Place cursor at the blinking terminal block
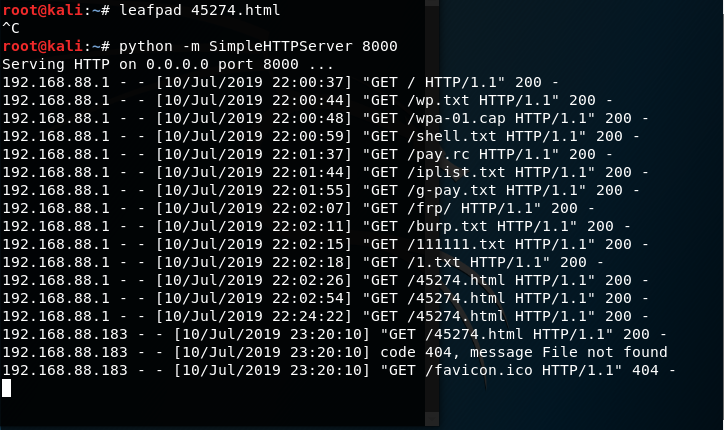Viewport: 724px width, 430px height. tap(6, 388)
